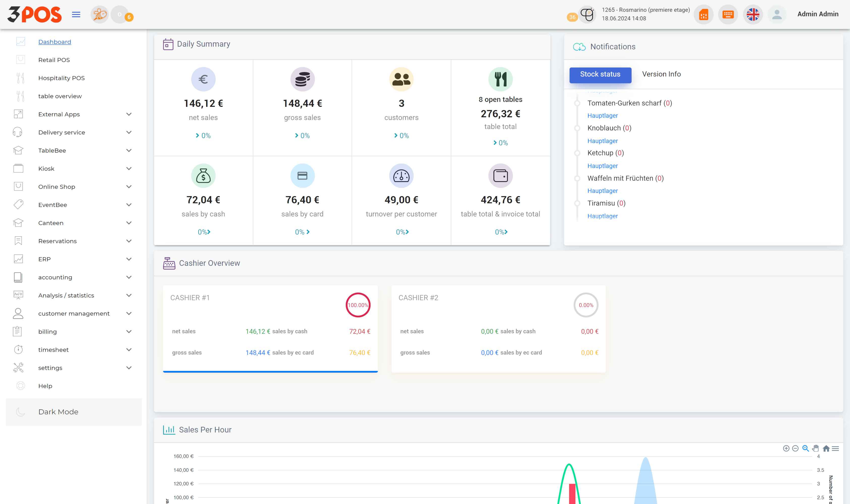850x504 pixels.
Task: Expand the settings menu chevron
Action: pyautogui.click(x=129, y=368)
